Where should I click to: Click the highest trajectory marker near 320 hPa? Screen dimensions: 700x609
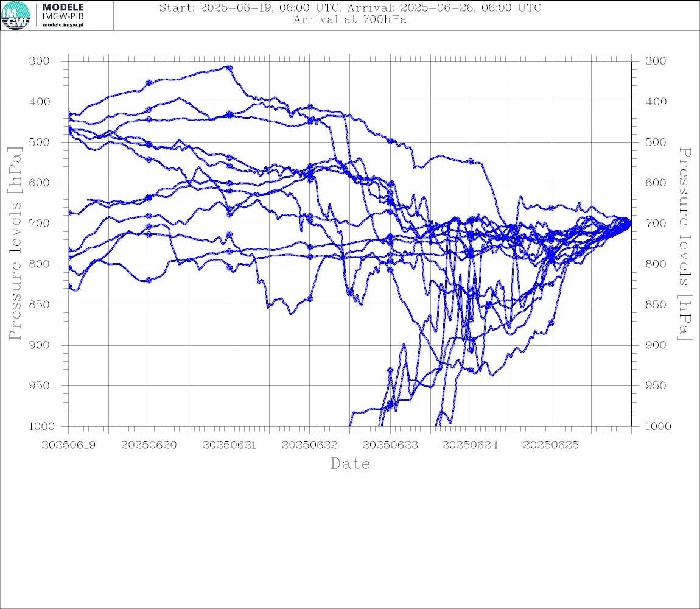tap(229, 68)
